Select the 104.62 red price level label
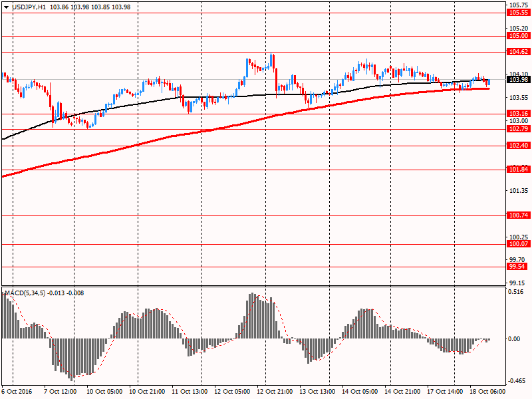The width and height of the screenshot is (532, 399). coord(519,52)
